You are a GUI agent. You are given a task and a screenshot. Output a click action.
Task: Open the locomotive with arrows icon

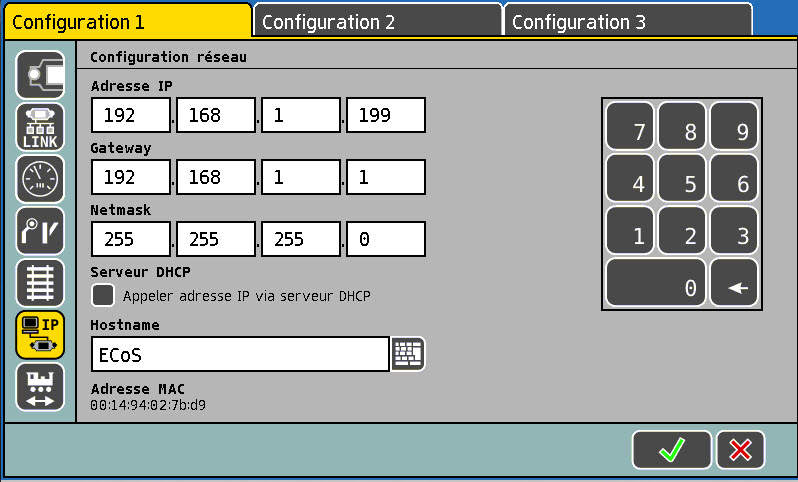click(40, 387)
